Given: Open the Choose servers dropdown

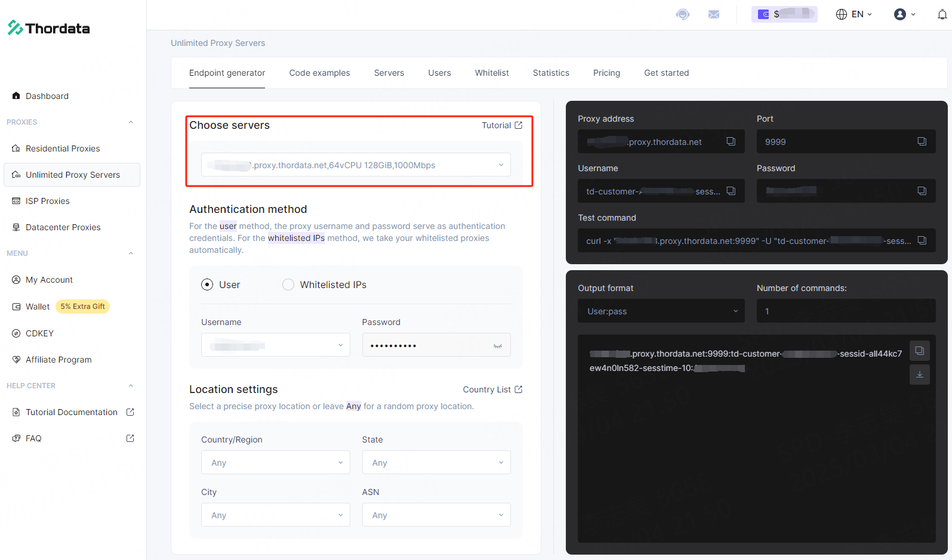Looking at the screenshot, I should point(356,165).
